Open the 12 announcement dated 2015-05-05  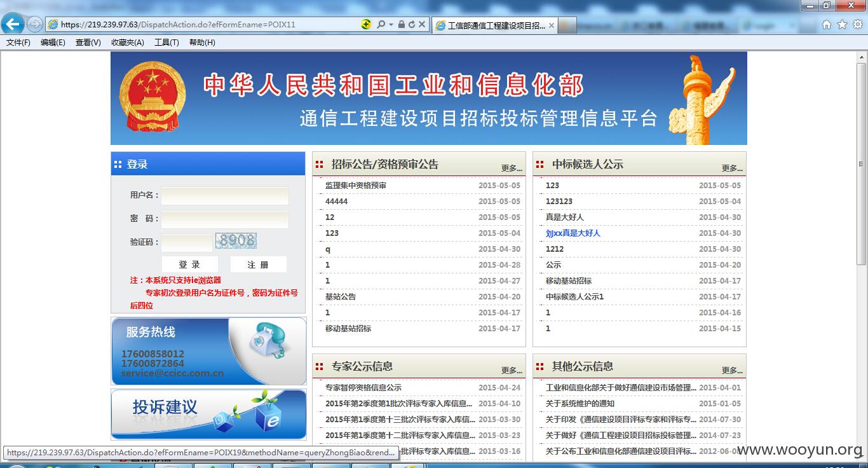330,217
